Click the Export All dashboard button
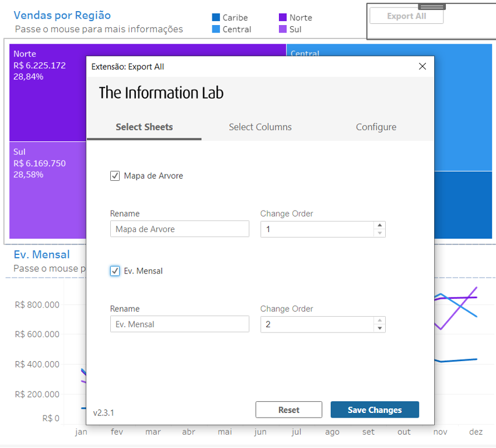This screenshot has width=496, height=448. pyautogui.click(x=407, y=16)
